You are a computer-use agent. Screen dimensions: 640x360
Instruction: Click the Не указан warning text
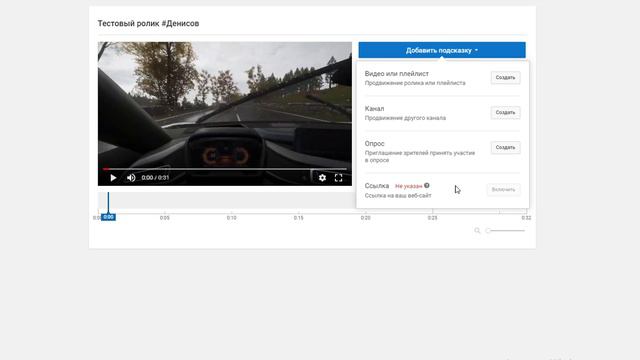click(x=409, y=186)
